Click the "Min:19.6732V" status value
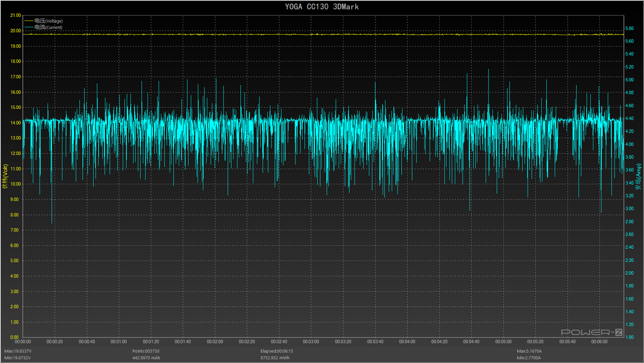Image resolution: width=644 pixels, height=363 pixels. (x=17, y=358)
